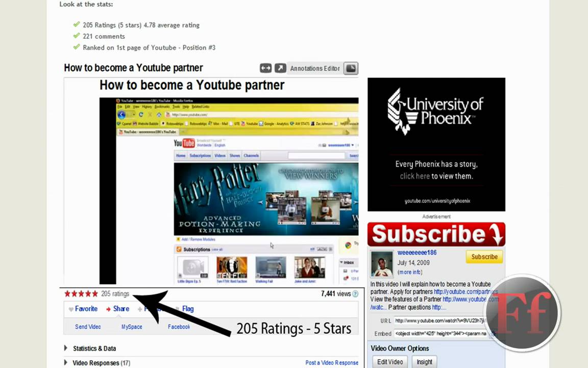Click the 'Video Owner Options' heading
Screen dimensions: 588x368
coord(400,349)
